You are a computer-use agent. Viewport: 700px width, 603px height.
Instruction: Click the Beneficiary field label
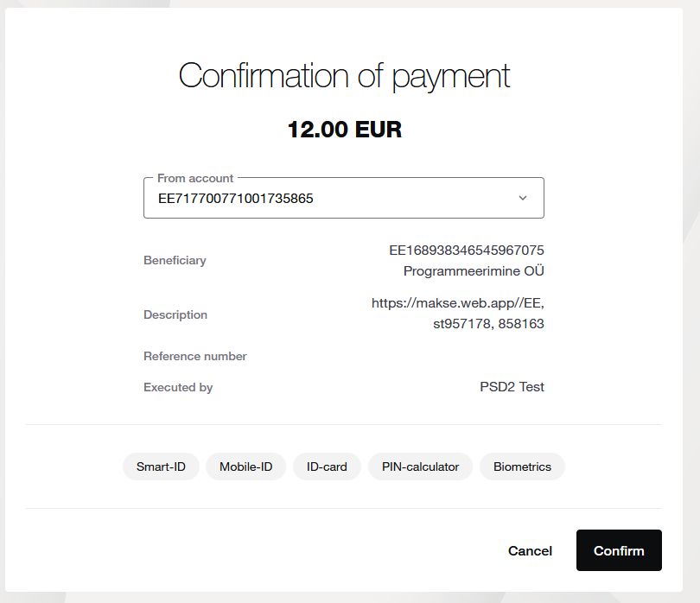(175, 260)
